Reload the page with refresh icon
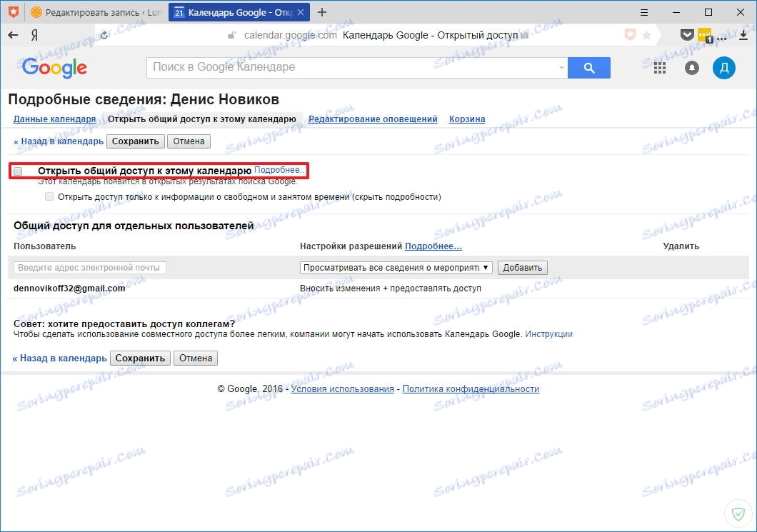757x532 pixels. [x=104, y=35]
